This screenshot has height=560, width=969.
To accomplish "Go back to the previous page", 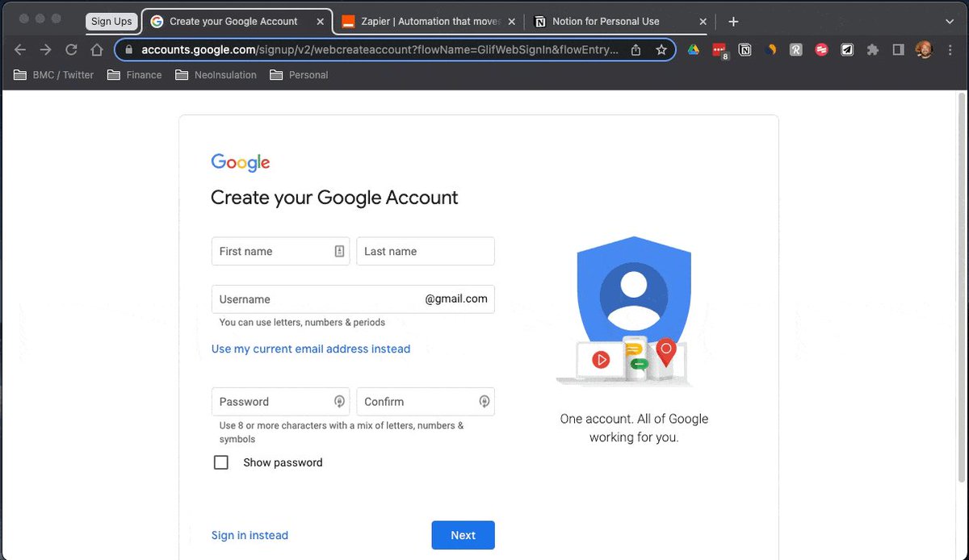I will [20, 50].
